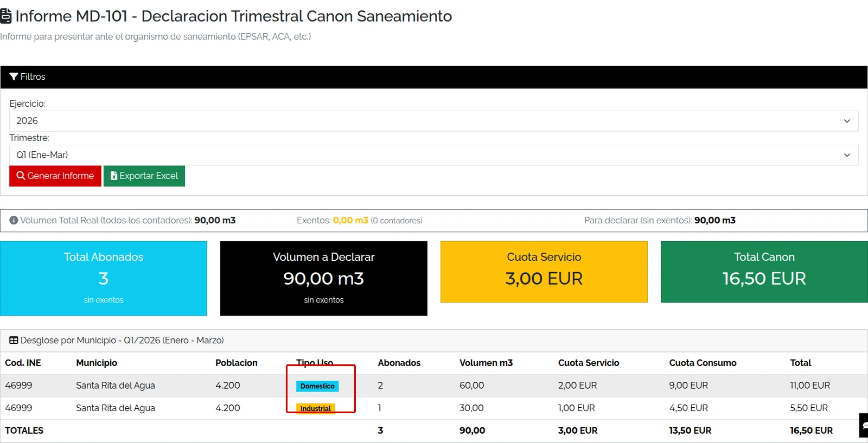Click the 16,50 EUR totals row cell
The height and width of the screenshot is (443, 868).
811,431
